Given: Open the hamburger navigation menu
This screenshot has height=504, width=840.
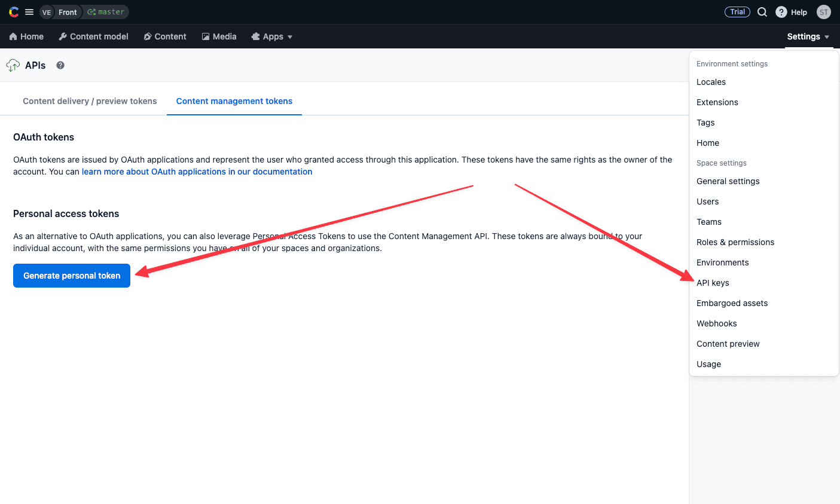Looking at the screenshot, I should pyautogui.click(x=29, y=12).
